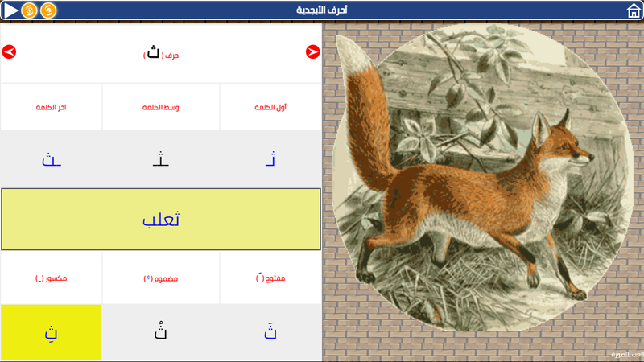Viewport: 644px width, 362px height.
Task: Click the fox picture
Action: 483,176
